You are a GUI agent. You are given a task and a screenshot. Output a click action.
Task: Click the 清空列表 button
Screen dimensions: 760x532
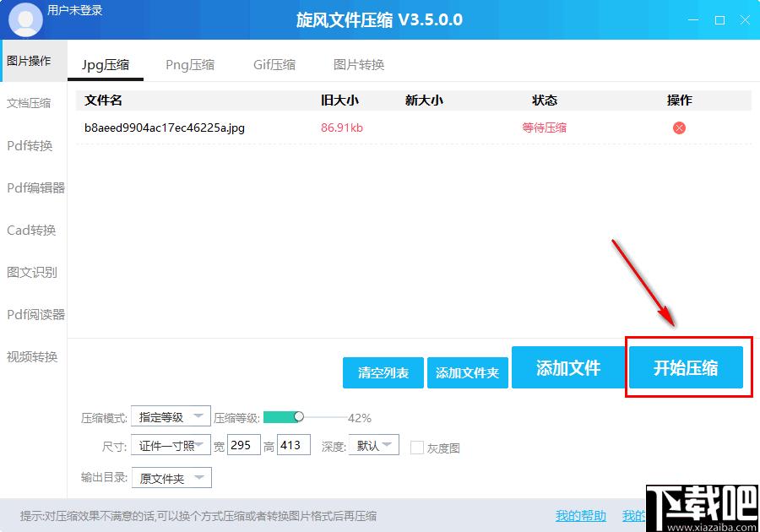coord(383,372)
